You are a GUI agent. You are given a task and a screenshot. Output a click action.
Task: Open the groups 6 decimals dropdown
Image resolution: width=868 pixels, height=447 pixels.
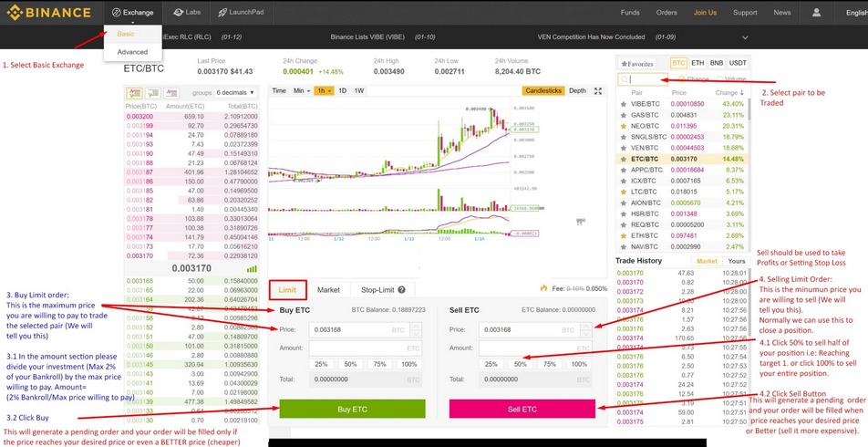click(236, 92)
